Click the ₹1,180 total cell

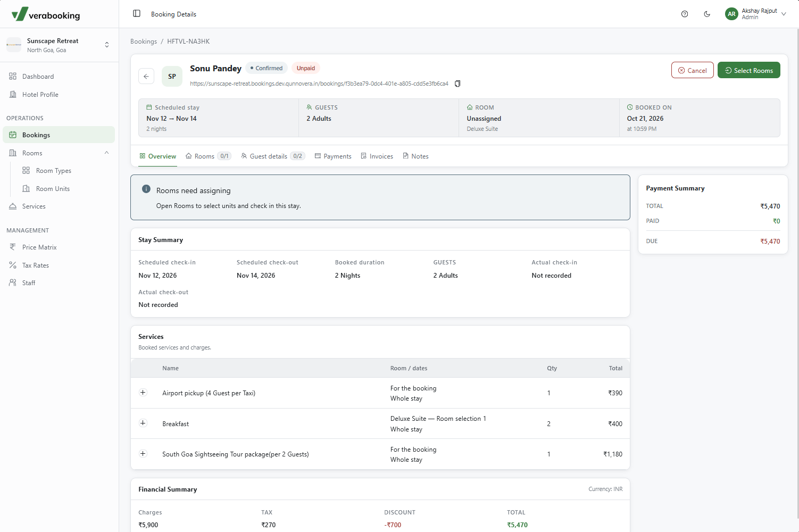(x=613, y=454)
